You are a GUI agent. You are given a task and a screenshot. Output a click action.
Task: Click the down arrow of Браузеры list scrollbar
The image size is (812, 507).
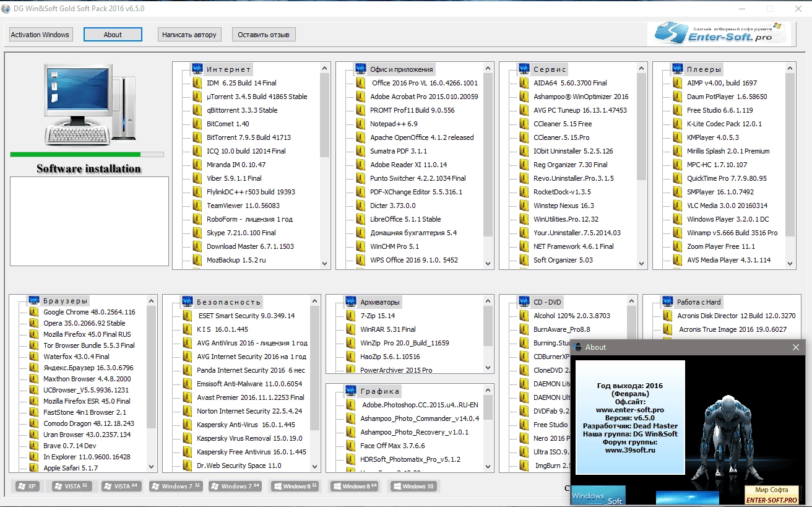click(x=152, y=467)
